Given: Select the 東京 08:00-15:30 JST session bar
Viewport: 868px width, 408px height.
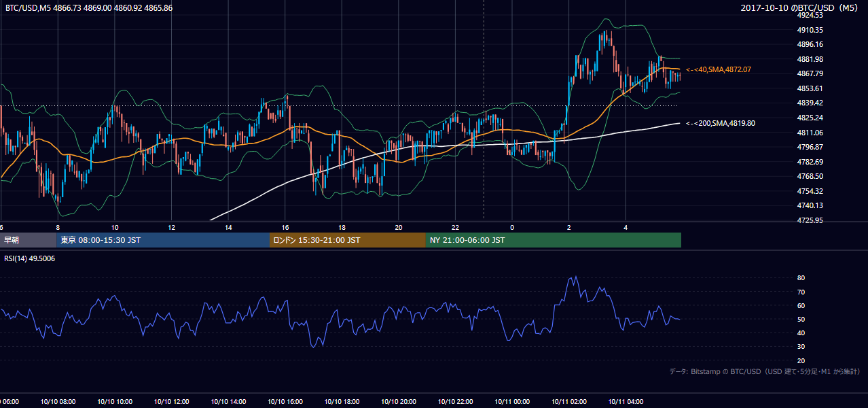Looking at the screenshot, I should 163,240.
